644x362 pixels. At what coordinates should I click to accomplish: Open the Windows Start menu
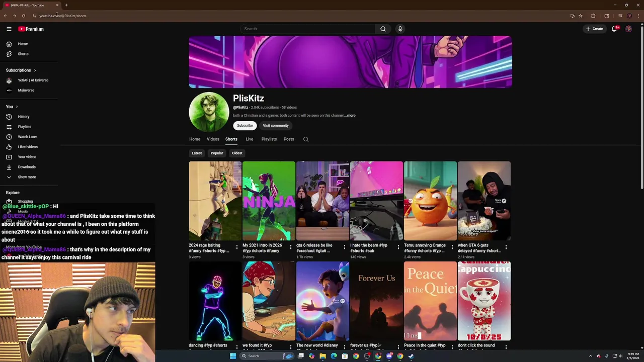tap(233, 356)
